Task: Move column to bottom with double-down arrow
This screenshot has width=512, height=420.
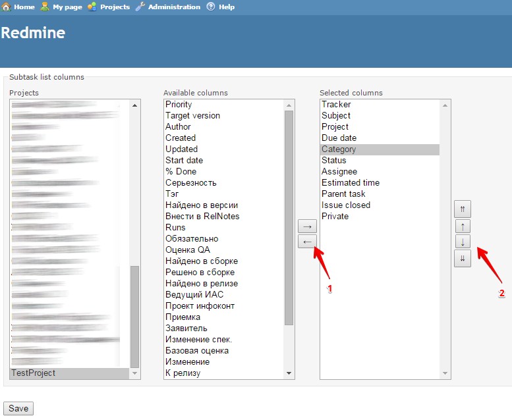Action: click(x=463, y=259)
